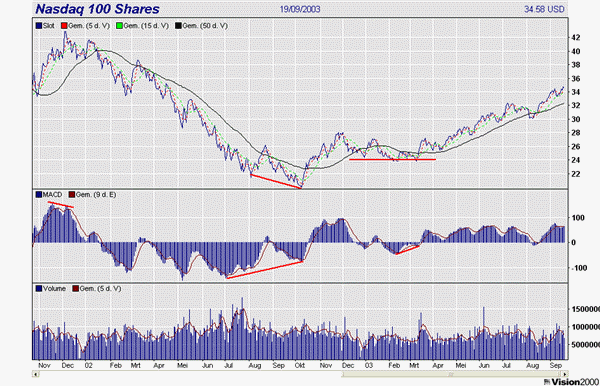Click the blue Slot legend swatch
This screenshot has width=600, height=386.
[39, 26]
